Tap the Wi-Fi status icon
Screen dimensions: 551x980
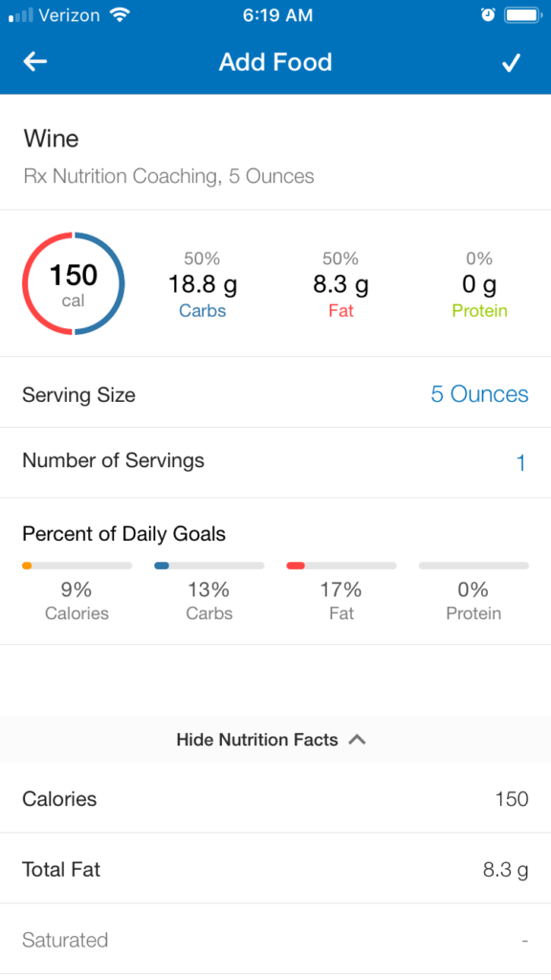(120, 15)
